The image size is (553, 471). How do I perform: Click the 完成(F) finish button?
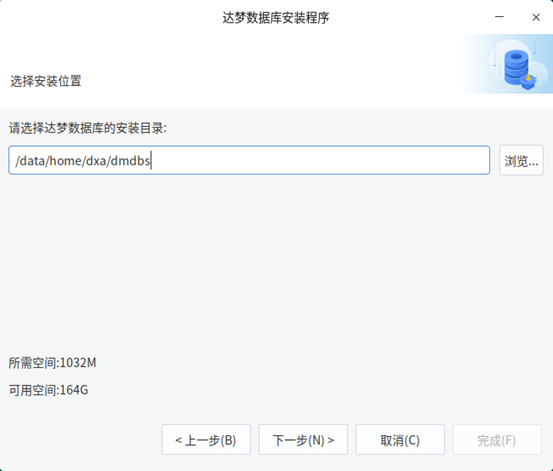click(x=497, y=440)
